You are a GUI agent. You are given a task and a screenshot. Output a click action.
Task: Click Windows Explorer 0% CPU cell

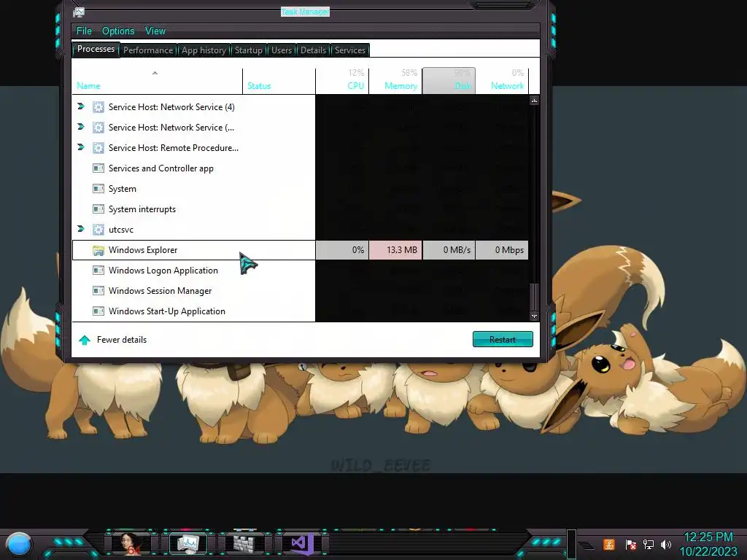coord(342,250)
